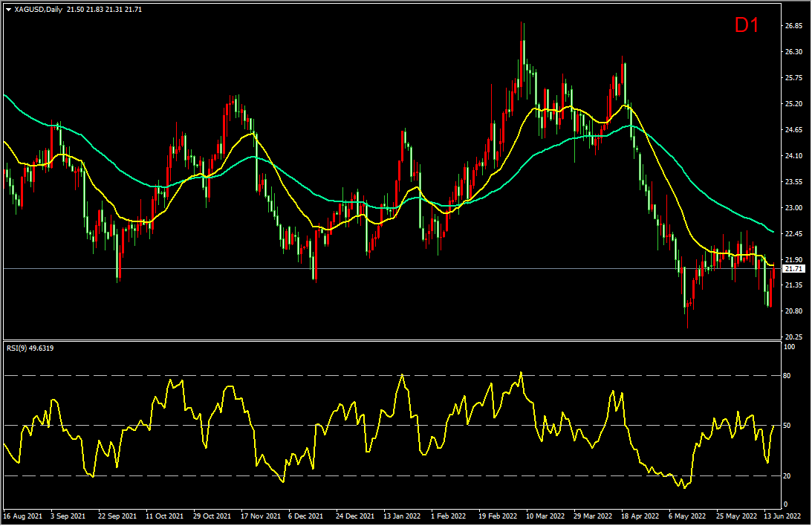Click the RSI(9) 49.6319 indicator label

[30, 348]
